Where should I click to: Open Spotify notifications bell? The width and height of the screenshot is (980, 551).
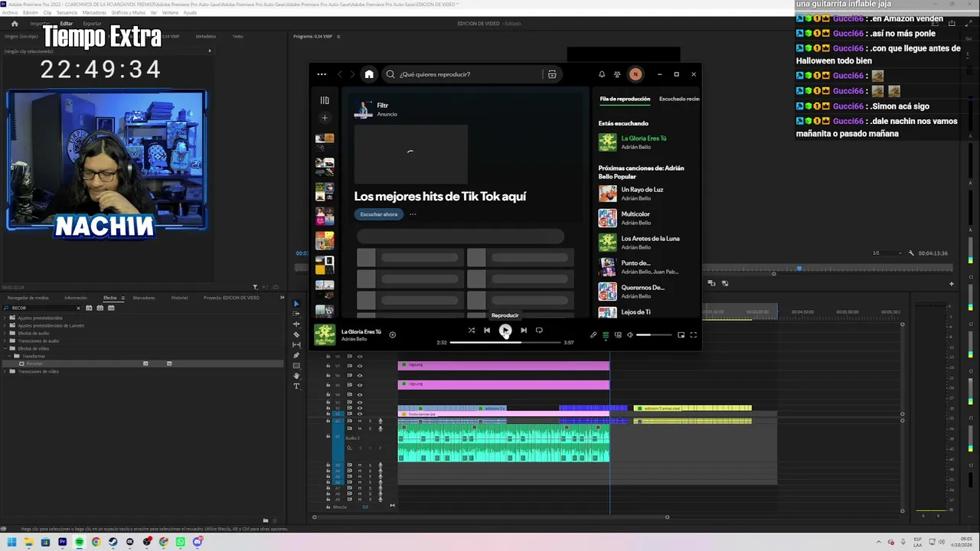pyautogui.click(x=602, y=74)
